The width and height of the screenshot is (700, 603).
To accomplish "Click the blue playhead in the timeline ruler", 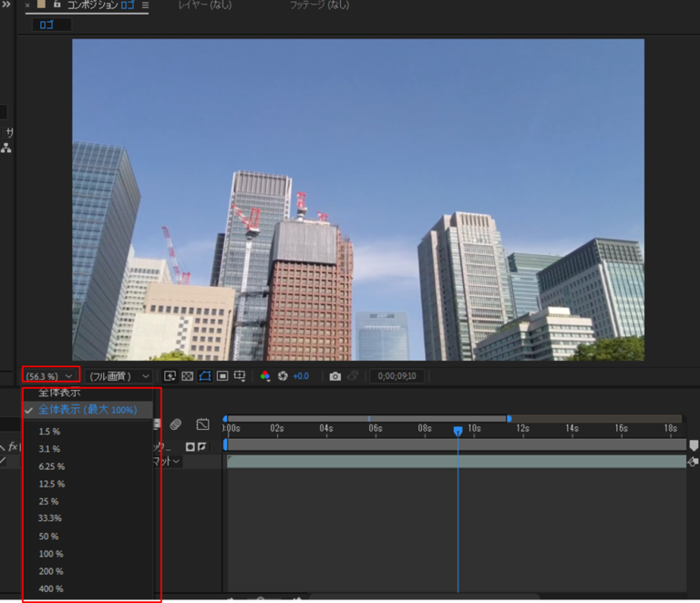I will click(x=458, y=430).
